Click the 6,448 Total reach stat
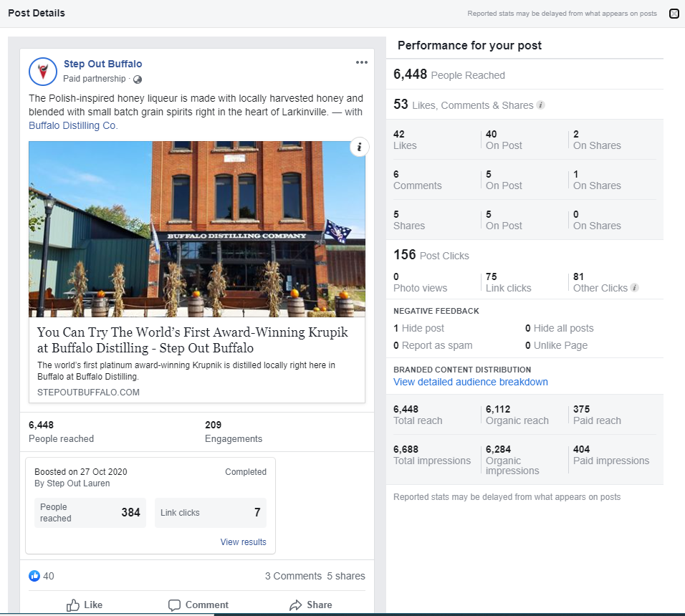This screenshot has width=685, height=616. [418, 415]
